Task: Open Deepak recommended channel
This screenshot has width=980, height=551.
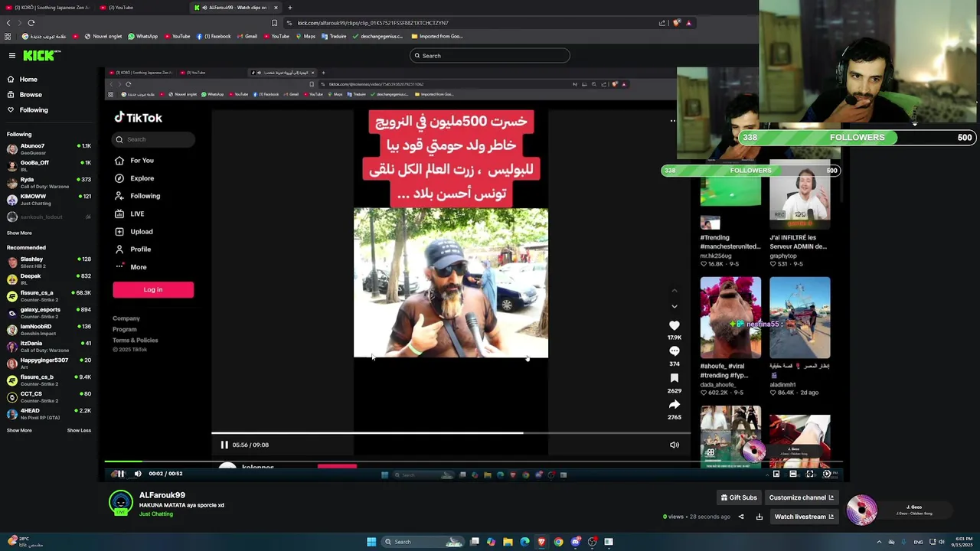Action: (49, 279)
